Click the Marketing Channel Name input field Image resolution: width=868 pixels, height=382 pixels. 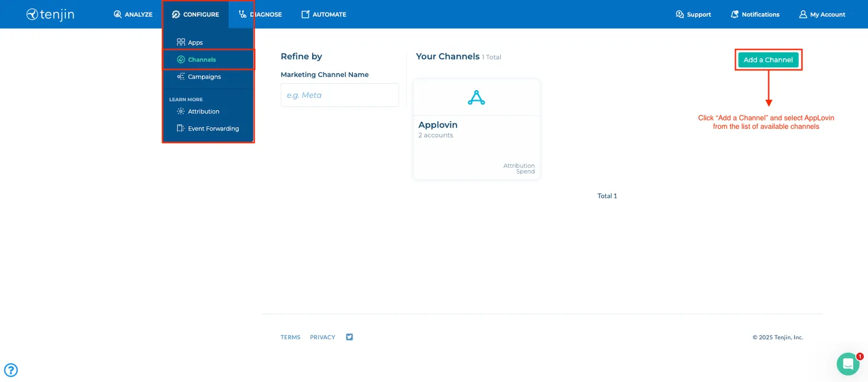339,95
